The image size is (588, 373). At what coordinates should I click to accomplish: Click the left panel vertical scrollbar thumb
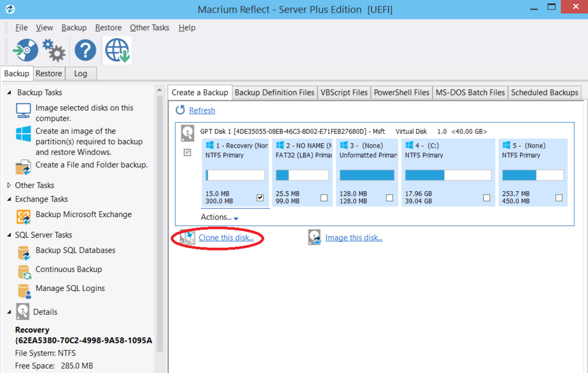160,223
